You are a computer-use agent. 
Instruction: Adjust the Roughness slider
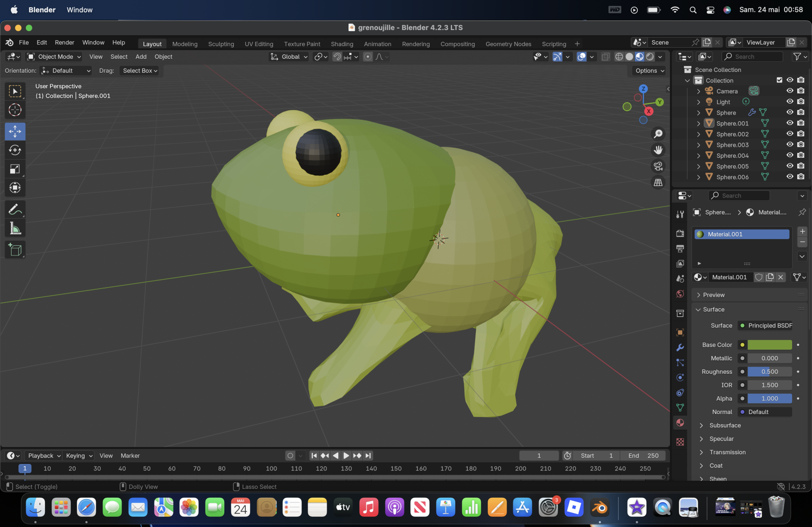tap(769, 372)
